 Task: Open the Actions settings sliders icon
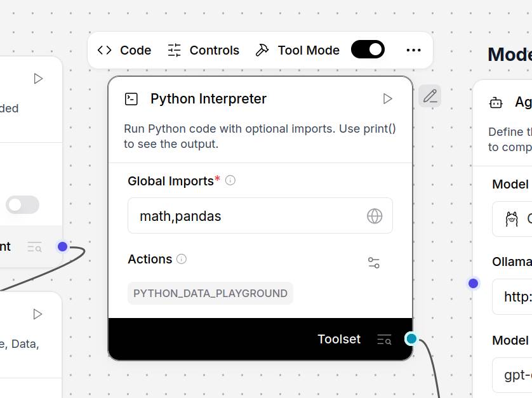coord(374,263)
